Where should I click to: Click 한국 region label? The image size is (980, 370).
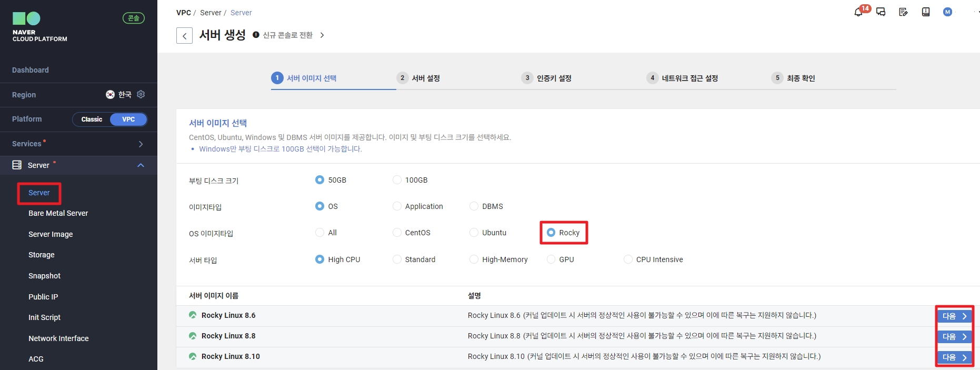pos(125,95)
